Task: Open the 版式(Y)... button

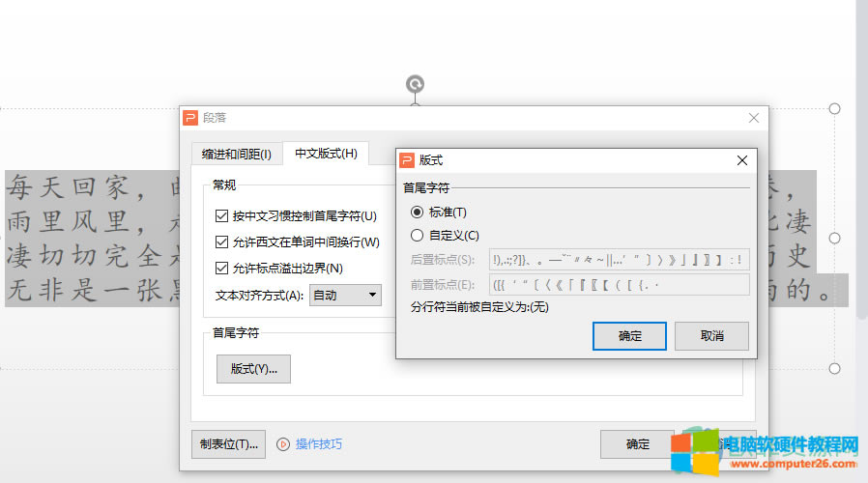Action: (x=253, y=369)
